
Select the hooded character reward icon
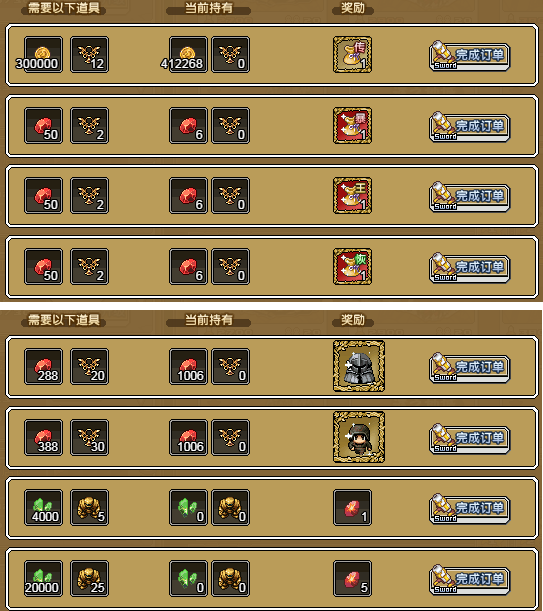click(359, 437)
